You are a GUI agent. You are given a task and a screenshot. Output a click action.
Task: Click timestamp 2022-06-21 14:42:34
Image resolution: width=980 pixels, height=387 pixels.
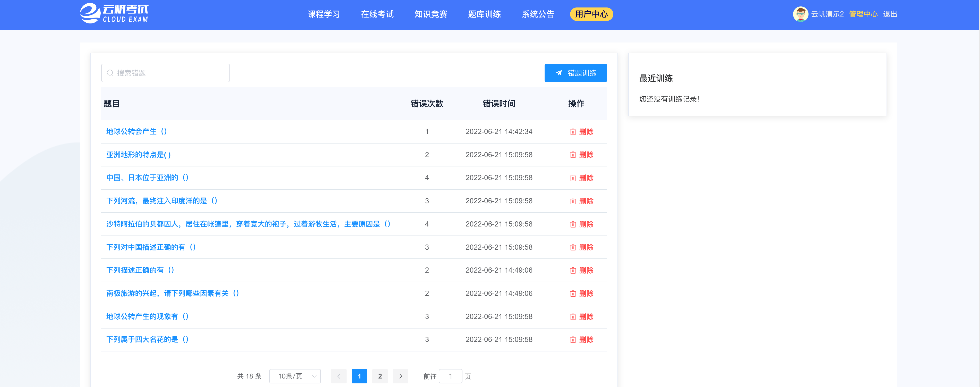coord(499,131)
